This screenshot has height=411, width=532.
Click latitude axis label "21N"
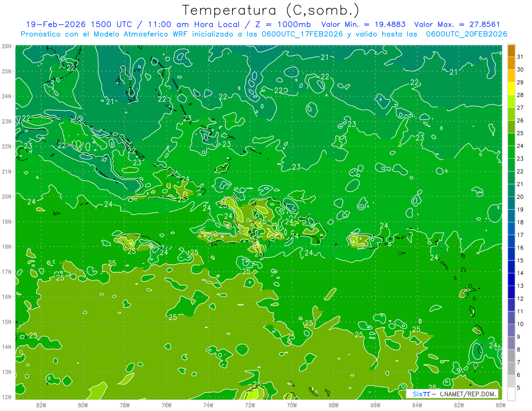7,172
